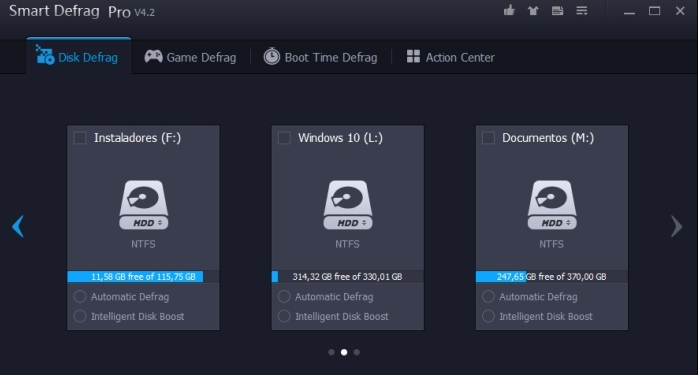Screen dimensions: 699x375
Task: Go to previous drives with left arrow
Action: pyautogui.click(x=18, y=226)
